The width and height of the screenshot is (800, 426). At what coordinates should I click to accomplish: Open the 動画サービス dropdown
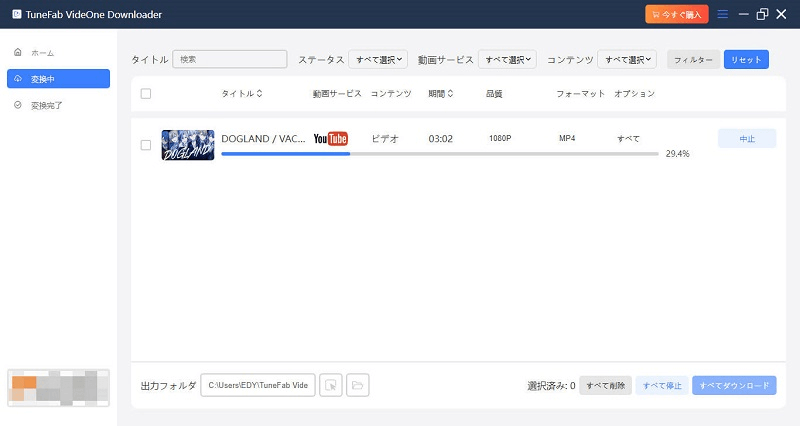(x=507, y=60)
